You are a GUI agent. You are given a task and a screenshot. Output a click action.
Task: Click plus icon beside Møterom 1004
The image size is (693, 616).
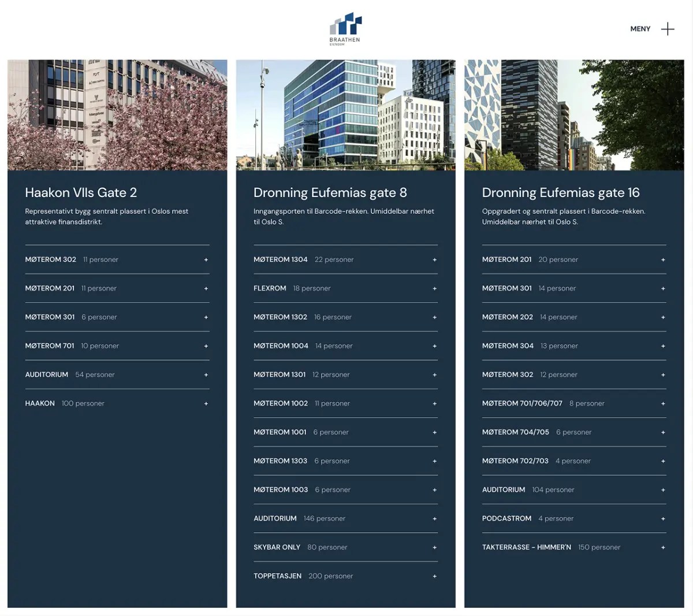[435, 346]
